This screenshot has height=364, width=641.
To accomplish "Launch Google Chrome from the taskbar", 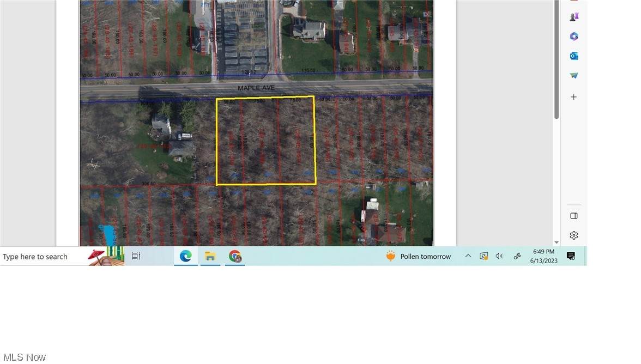I will pos(235,256).
